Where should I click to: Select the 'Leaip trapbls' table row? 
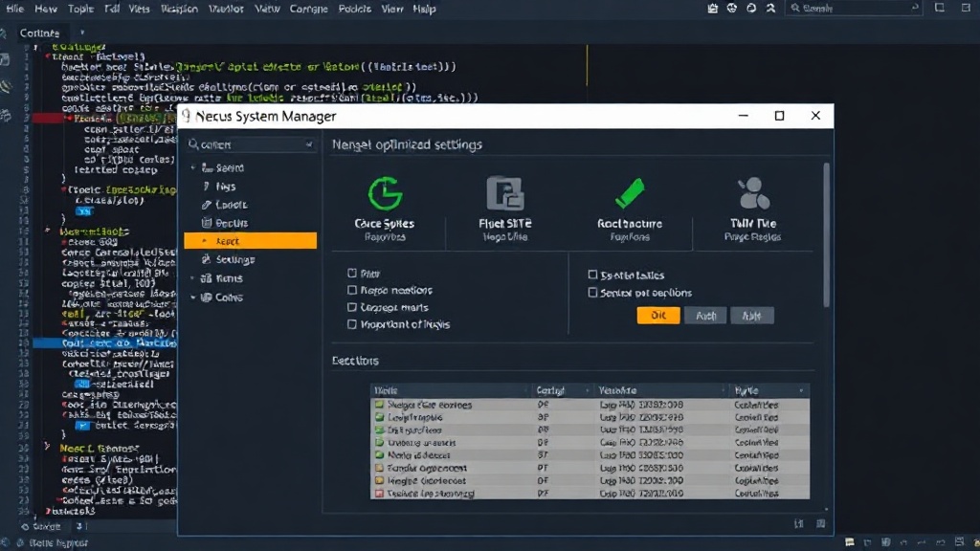tap(590, 417)
